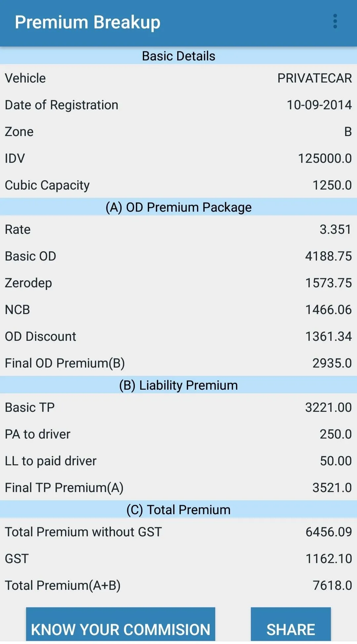Screen dimensions: 357x644
Task: Select the Date of Registration value
Action: (x=319, y=105)
